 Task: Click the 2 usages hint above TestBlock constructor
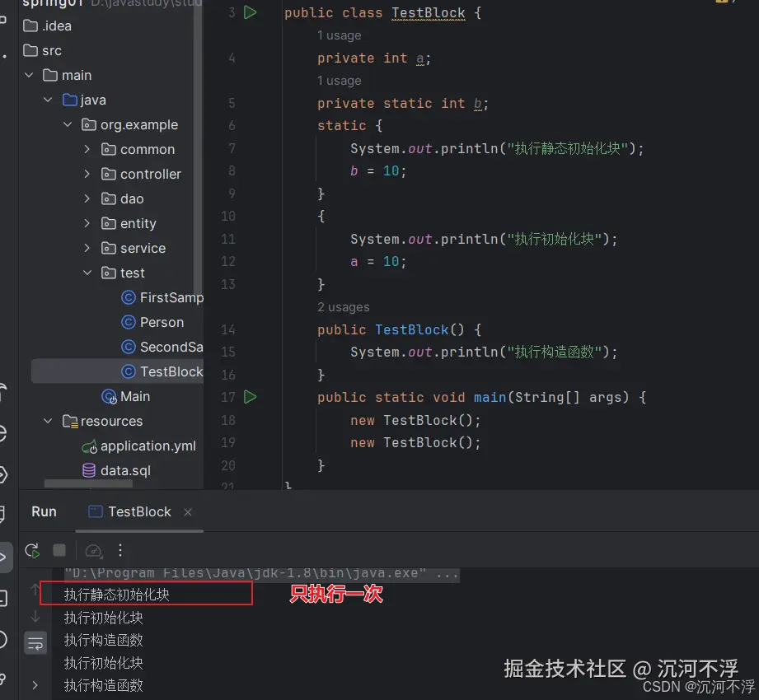[343, 307]
